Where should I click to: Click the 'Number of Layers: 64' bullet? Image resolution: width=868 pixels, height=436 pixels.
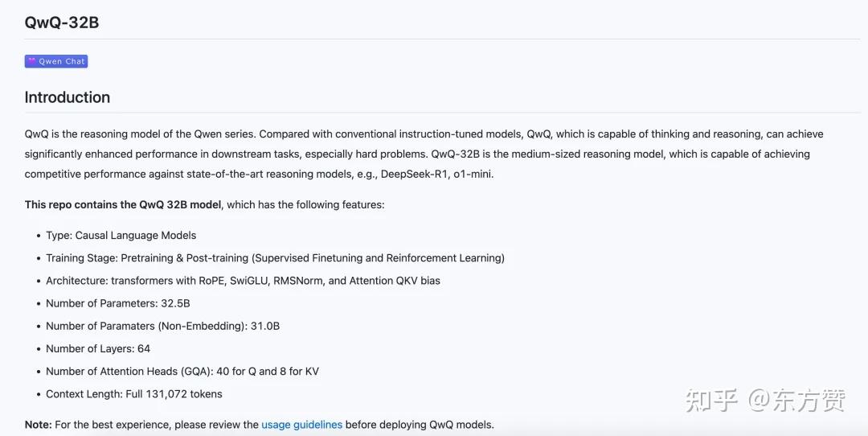click(x=98, y=348)
